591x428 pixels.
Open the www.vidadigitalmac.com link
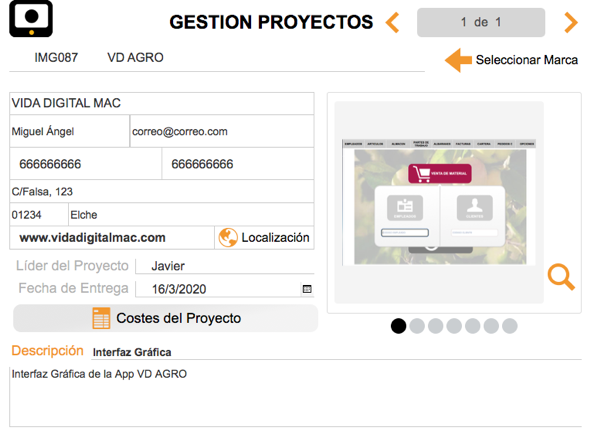click(92, 238)
